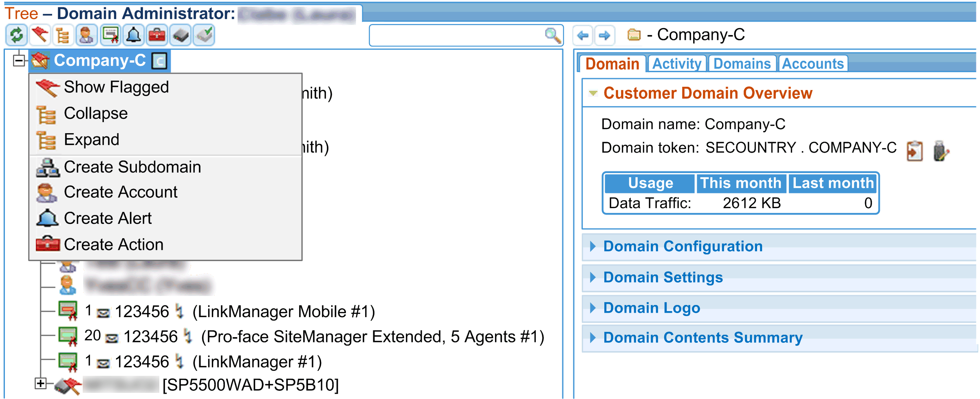This screenshot has height=399, width=980.
Task: Expand the SP5500WAD+SP5B10 tree node
Action: point(40,383)
